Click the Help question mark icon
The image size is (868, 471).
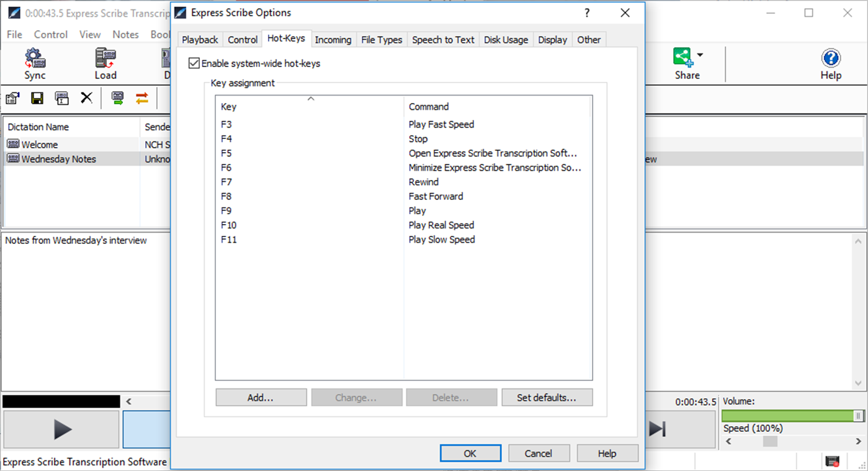tap(830, 57)
